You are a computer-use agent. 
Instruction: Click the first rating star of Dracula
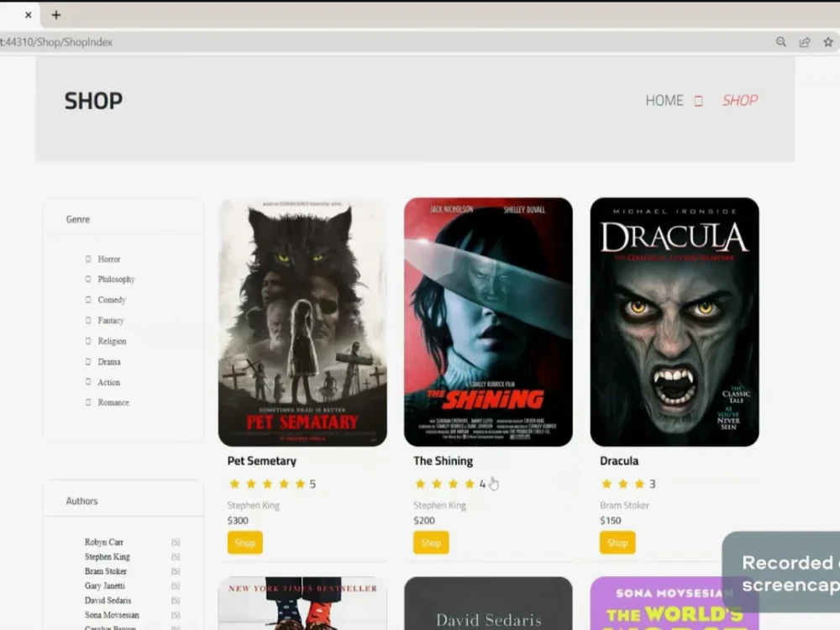coord(606,484)
